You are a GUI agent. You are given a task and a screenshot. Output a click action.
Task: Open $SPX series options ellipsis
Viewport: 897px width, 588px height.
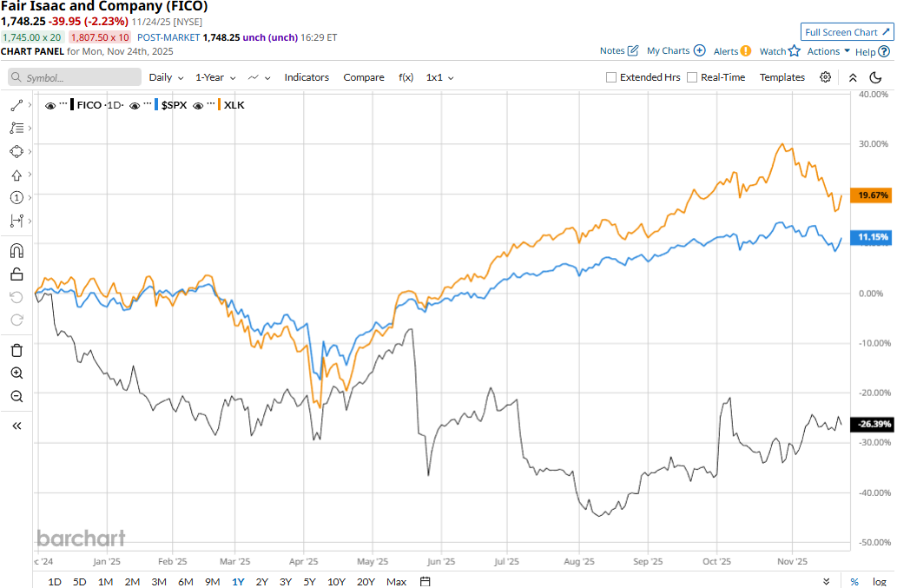[x=148, y=103]
